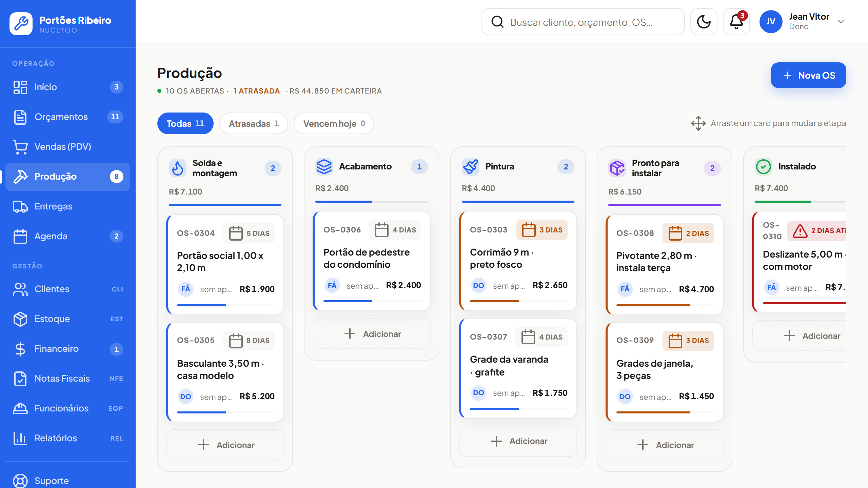This screenshot has width=868, height=488.
Task: Click Adicionar under Pintura column
Action: (x=518, y=441)
